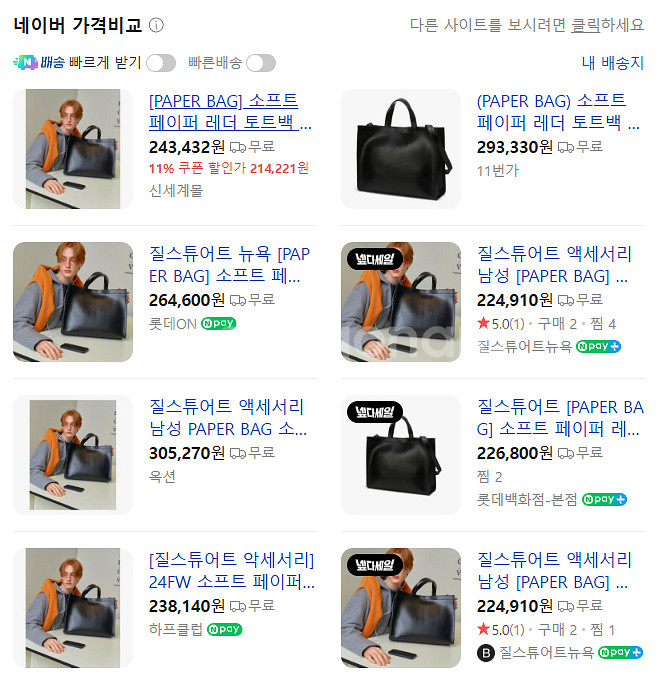Viewport: 660px width, 681px height.
Task: Enable the 빠른배송 toggle
Action: (261, 63)
